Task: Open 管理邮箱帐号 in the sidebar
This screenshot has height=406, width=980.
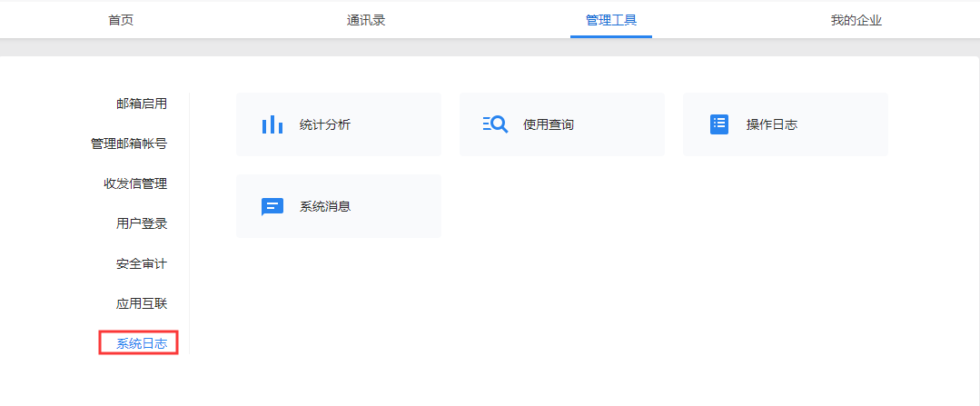Action: coord(129,144)
